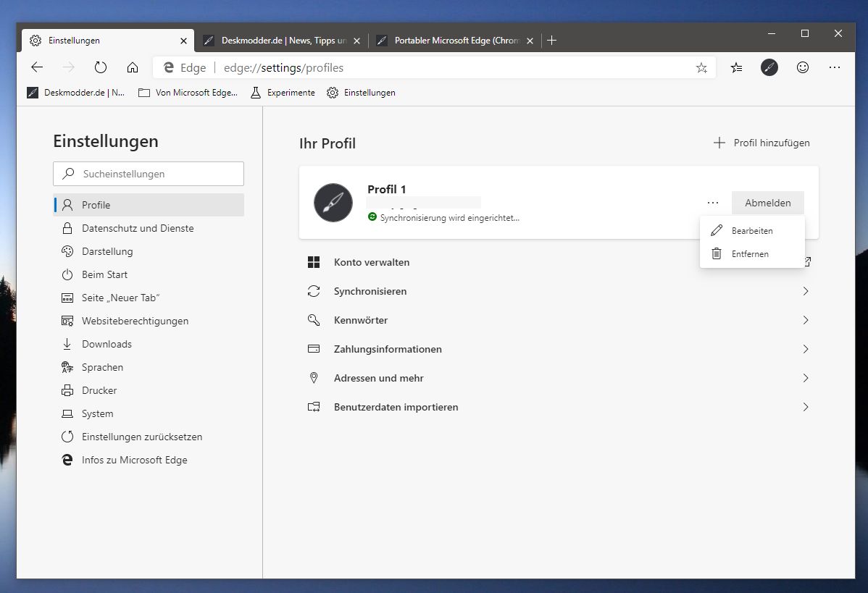The image size is (868, 593).
Task: Click the Ihr Profil heading
Action: [327, 143]
